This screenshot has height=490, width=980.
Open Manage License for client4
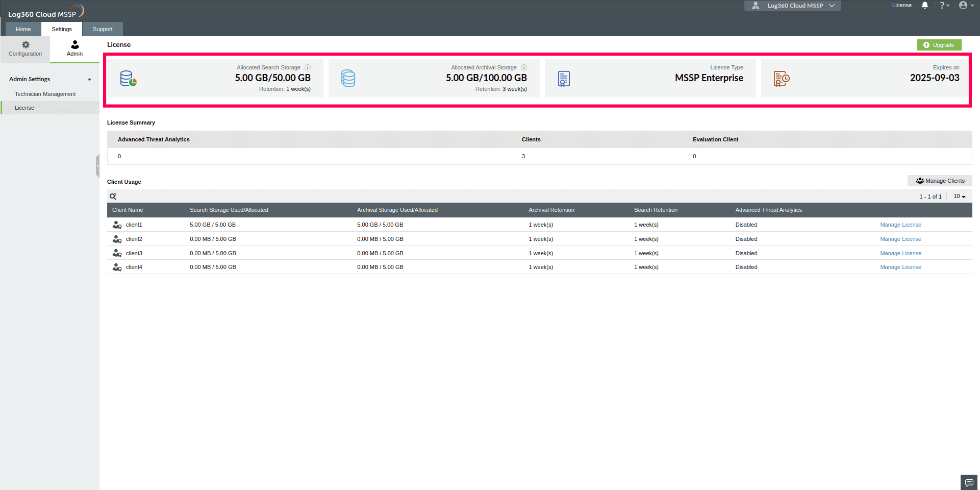coord(900,267)
